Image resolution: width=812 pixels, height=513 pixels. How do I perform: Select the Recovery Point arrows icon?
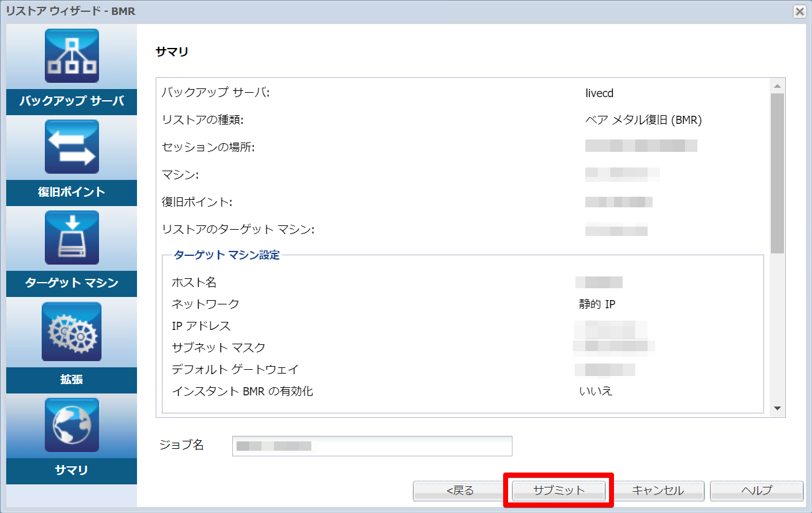pos(72,147)
